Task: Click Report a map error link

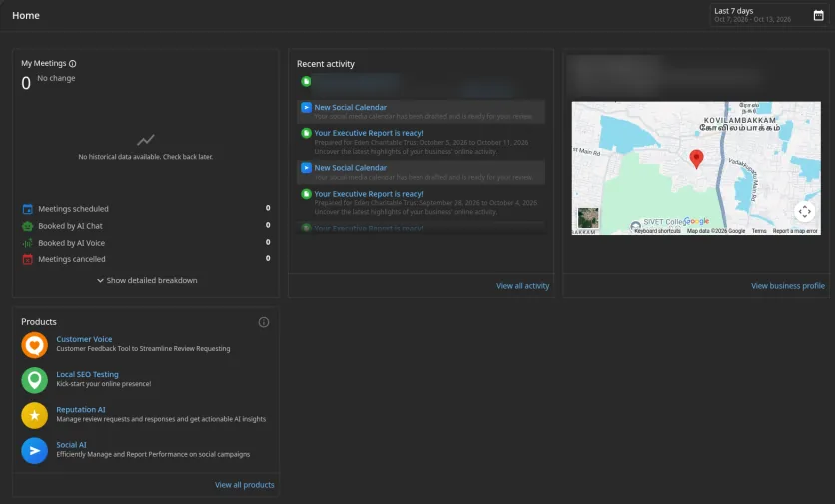Action: coord(795,231)
